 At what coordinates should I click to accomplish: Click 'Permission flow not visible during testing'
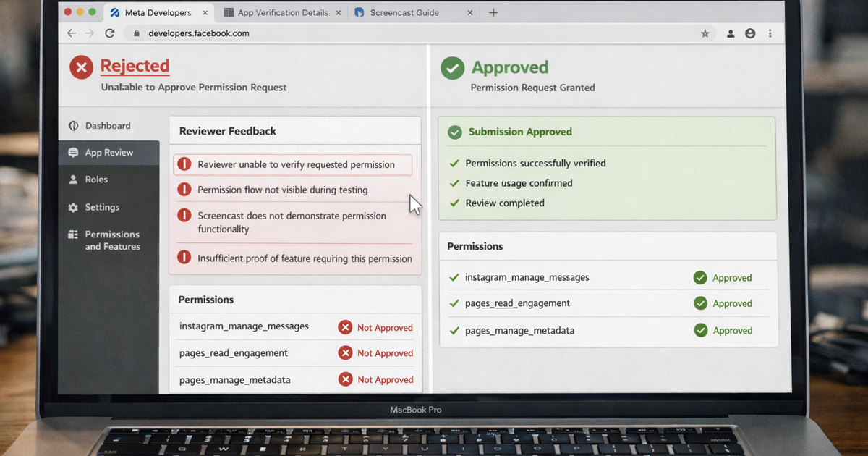coord(283,190)
